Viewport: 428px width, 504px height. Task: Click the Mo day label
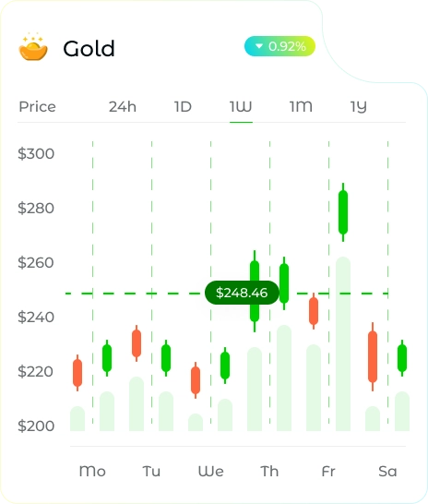tap(92, 471)
